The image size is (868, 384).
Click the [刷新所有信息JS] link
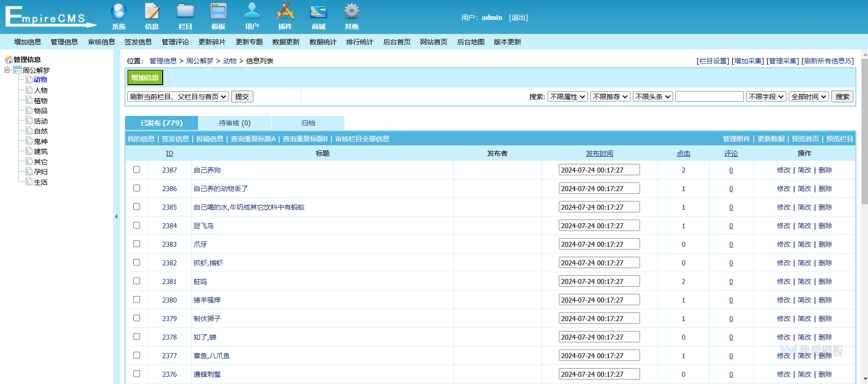[x=828, y=61]
